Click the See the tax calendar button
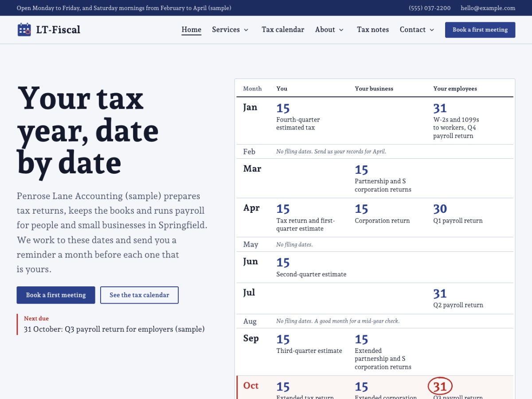Image resolution: width=532 pixels, height=399 pixels. 139,295
